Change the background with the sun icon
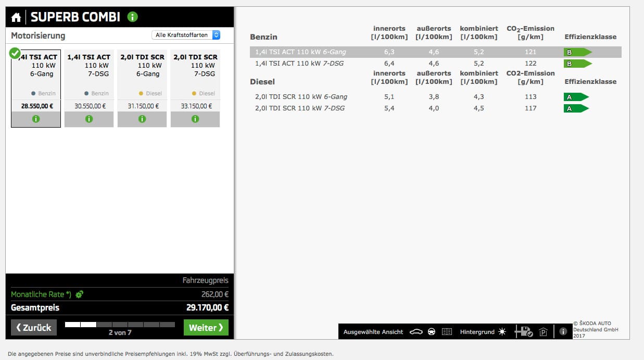The height and width of the screenshot is (360, 644). click(x=502, y=332)
